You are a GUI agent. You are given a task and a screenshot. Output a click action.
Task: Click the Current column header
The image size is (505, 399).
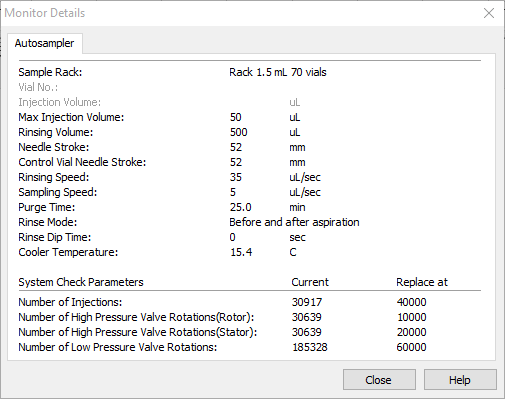(310, 282)
